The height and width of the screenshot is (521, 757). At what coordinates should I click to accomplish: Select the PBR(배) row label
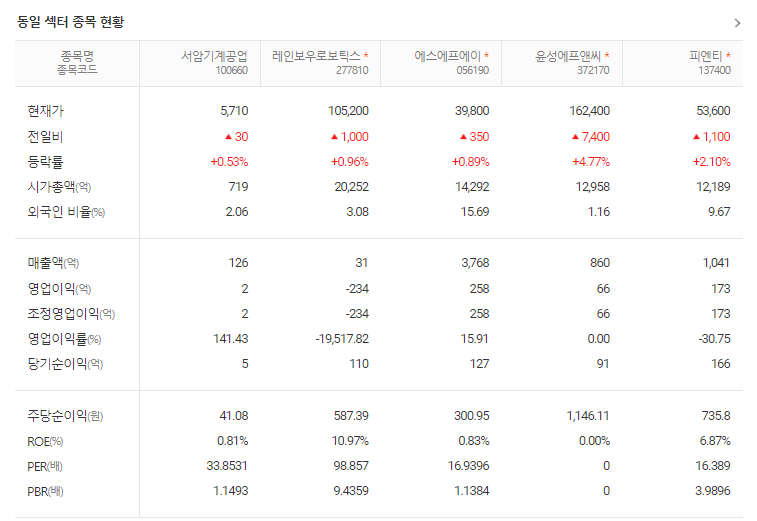tap(45, 492)
